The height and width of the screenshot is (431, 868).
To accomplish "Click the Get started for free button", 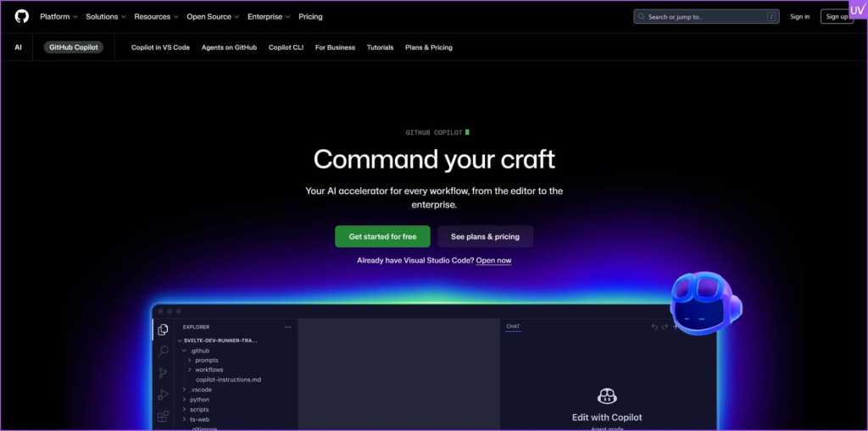I will (382, 236).
